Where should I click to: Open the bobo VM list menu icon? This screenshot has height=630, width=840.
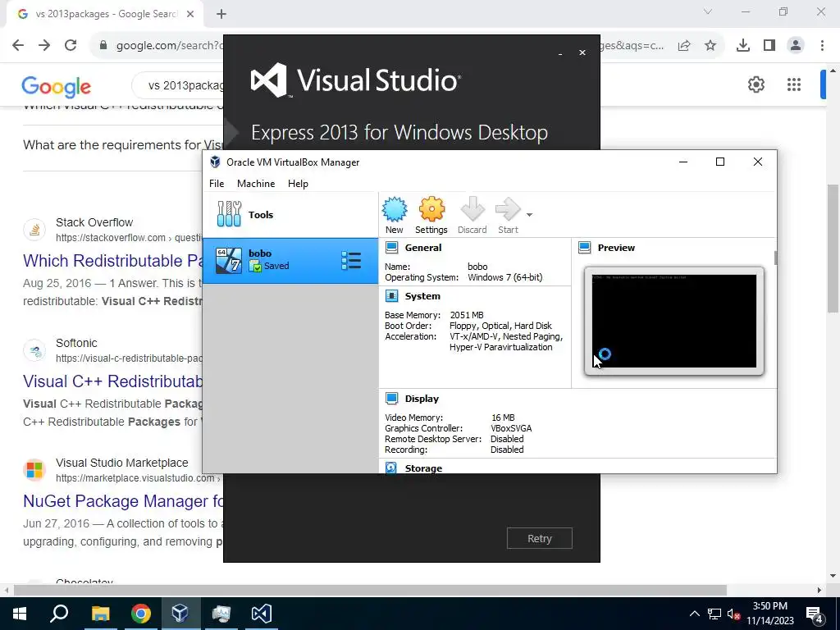coord(351,260)
